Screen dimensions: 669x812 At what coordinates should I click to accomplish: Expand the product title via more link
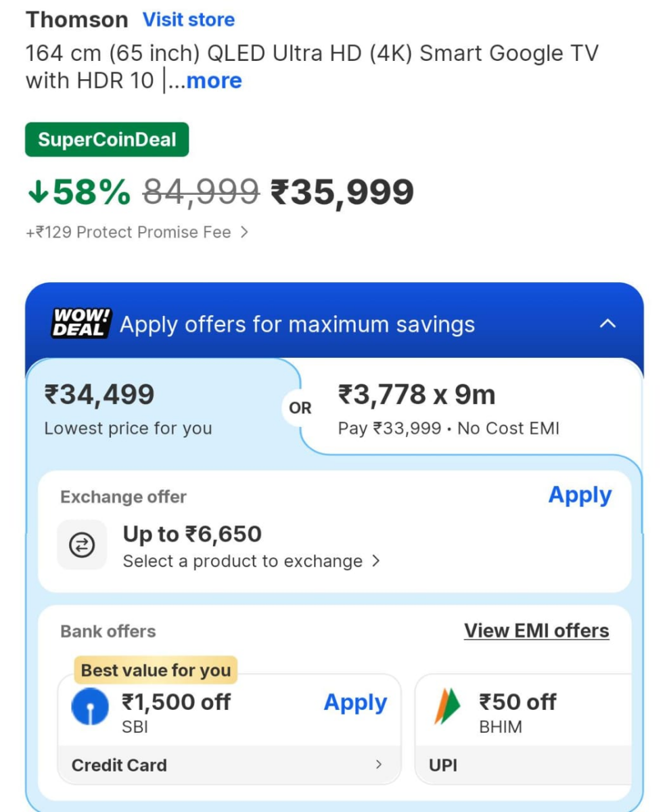pos(214,81)
